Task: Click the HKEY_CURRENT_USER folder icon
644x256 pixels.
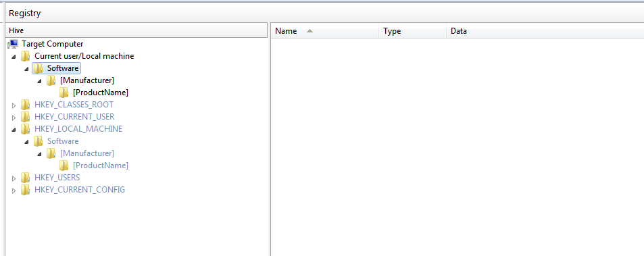Action: pyautogui.click(x=26, y=116)
